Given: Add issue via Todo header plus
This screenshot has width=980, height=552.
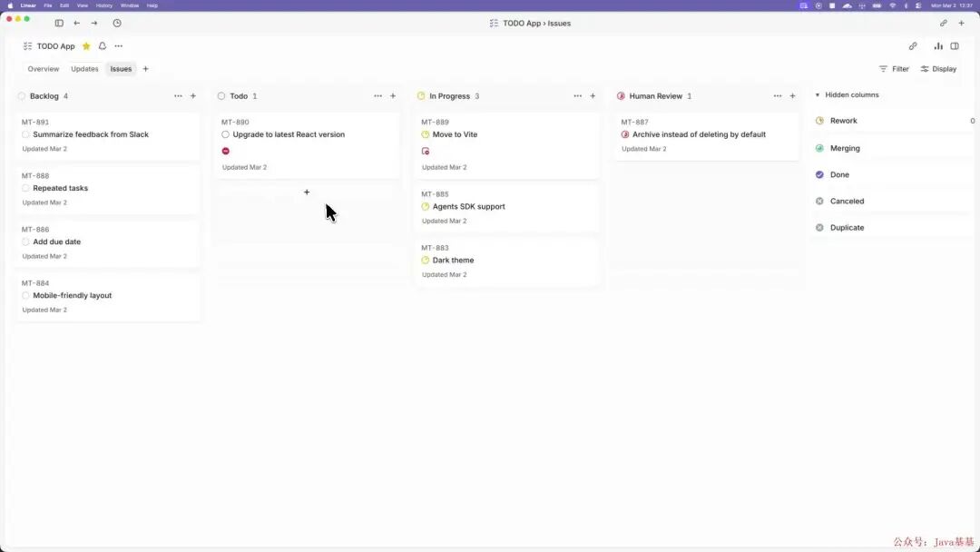Looking at the screenshot, I should click(x=393, y=96).
